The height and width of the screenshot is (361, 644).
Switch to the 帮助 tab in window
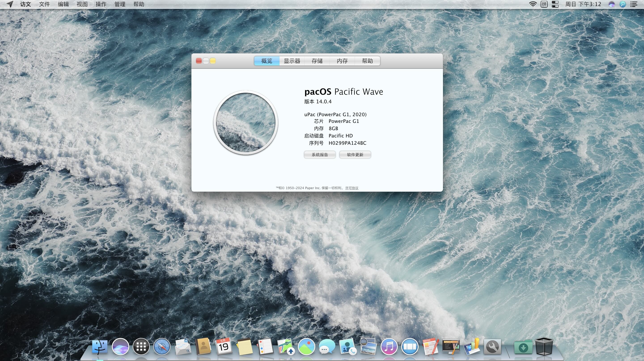pos(367,61)
